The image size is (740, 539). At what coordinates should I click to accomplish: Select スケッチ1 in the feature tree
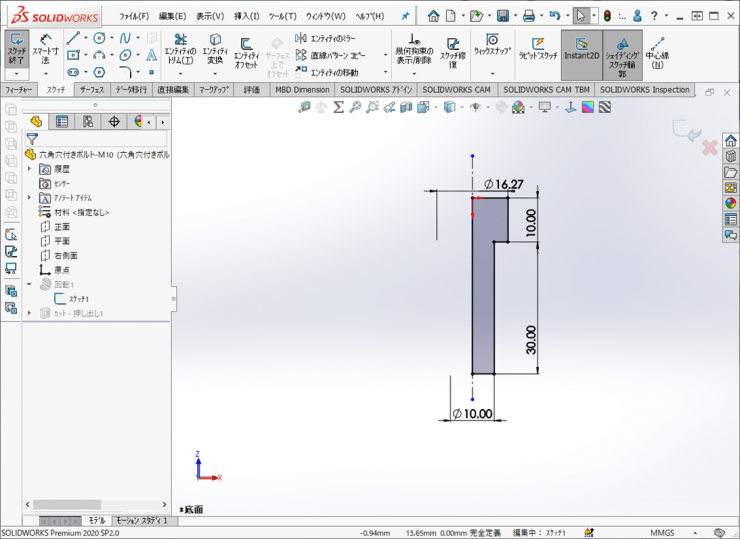click(x=78, y=299)
